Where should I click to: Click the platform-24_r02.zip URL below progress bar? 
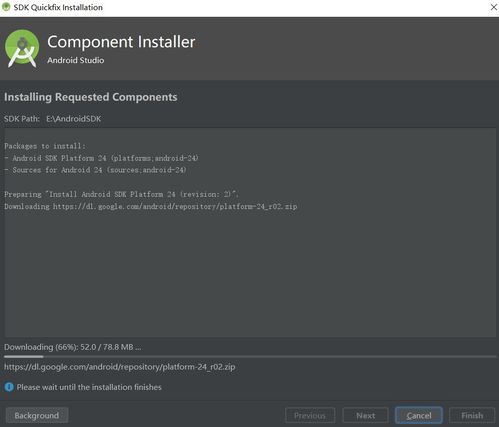pyautogui.click(x=120, y=367)
